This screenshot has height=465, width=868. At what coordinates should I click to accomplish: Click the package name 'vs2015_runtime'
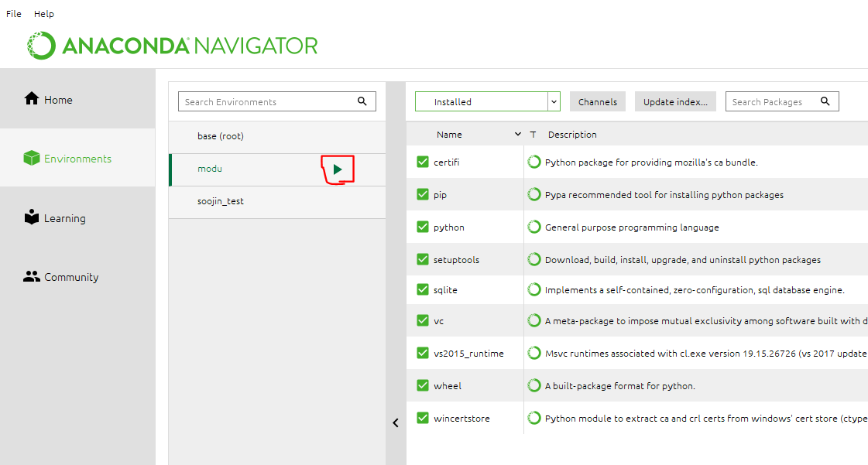468,354
